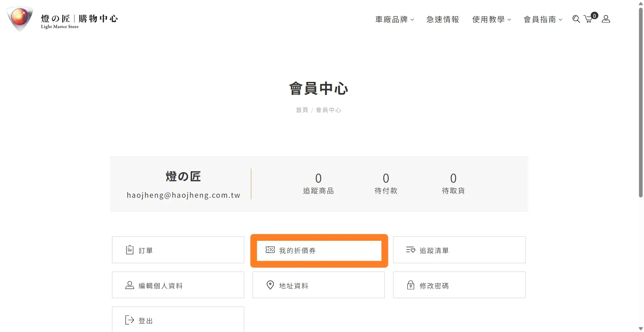This screenshot has height=332, width=644.
Task: Click the logout arrow icon beside 登出
Action: [x=129, y=320]
